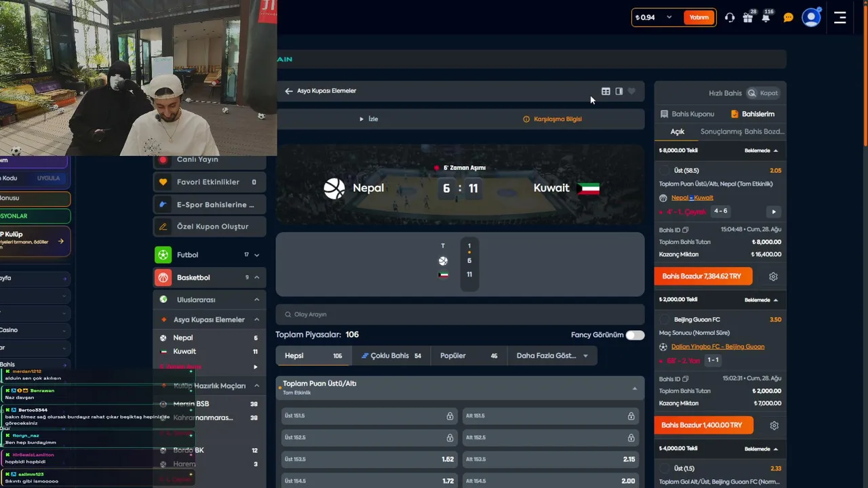The image size is (868, 488).
Task: Click the Favori Etkinlikler heart icon
Action: pyautogui.click(x=163, y=182)
